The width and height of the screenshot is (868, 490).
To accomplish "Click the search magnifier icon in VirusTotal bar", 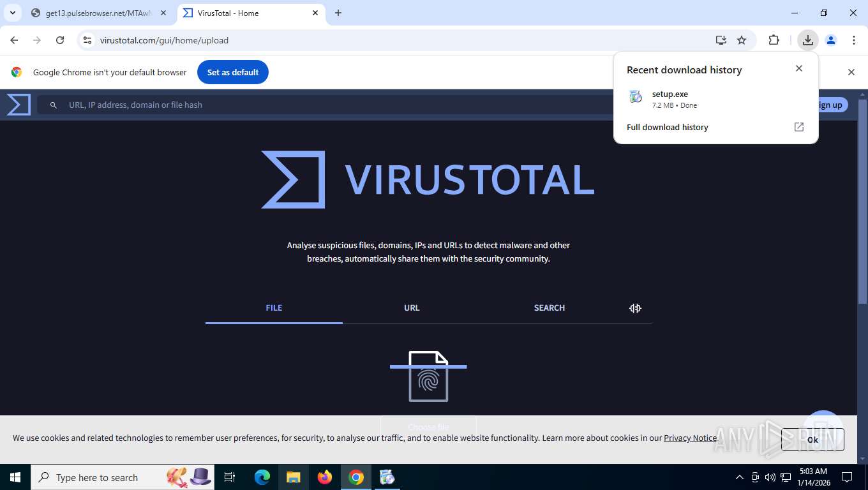I will 54,105.
